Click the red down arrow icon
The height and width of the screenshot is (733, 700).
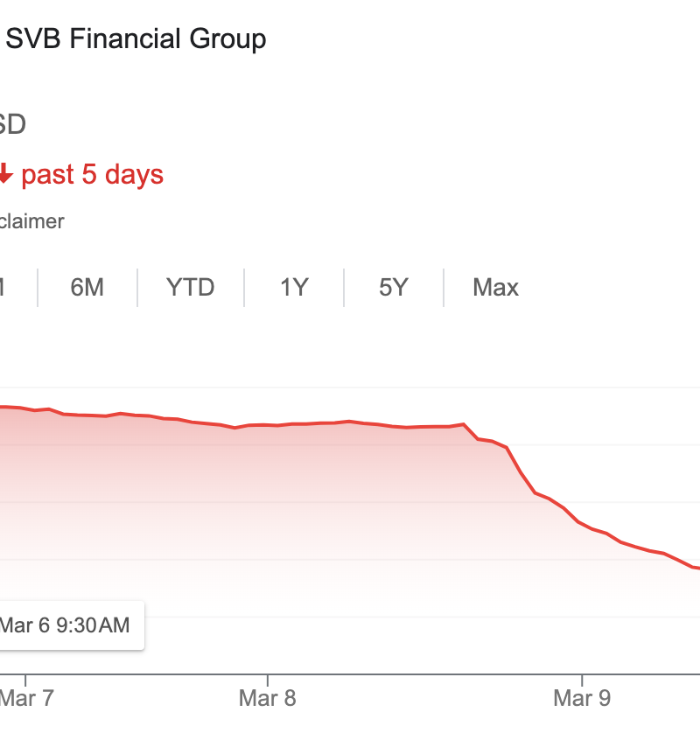coord(4,174)
